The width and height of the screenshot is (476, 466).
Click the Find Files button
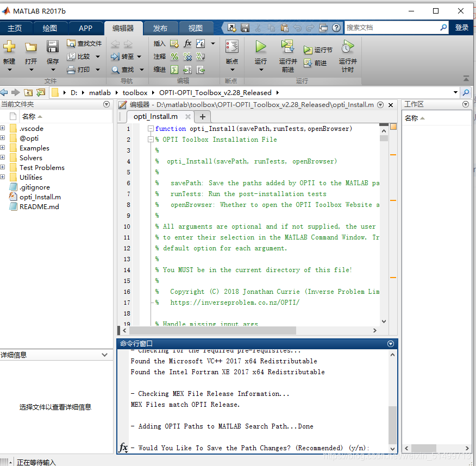[84, 43]
